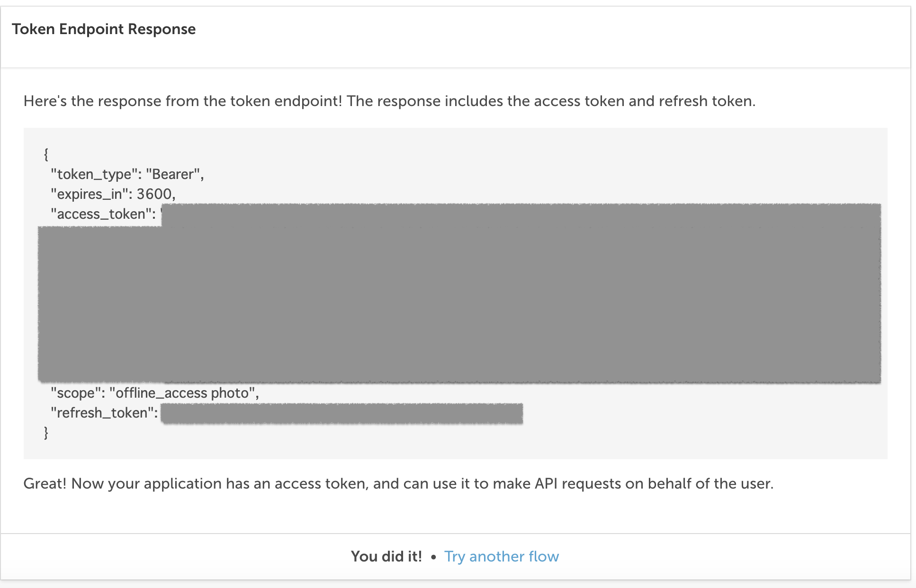The height and width of the screenshot is (588, 916).
Task: Click the "refresh_token" key label
Action: [104, 413]
